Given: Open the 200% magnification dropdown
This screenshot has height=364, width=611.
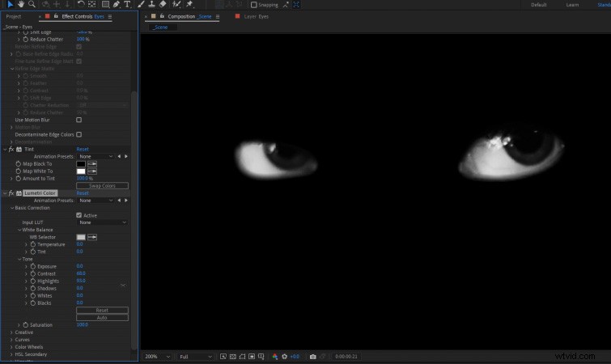Looking at the screenshot, I should click(x=158, y=357).
